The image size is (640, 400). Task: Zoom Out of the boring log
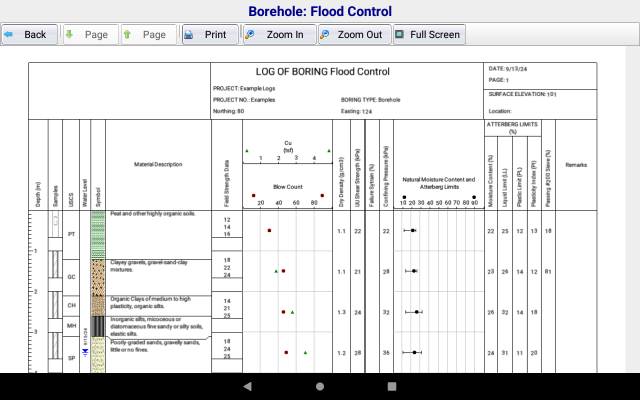coord(353,34)
